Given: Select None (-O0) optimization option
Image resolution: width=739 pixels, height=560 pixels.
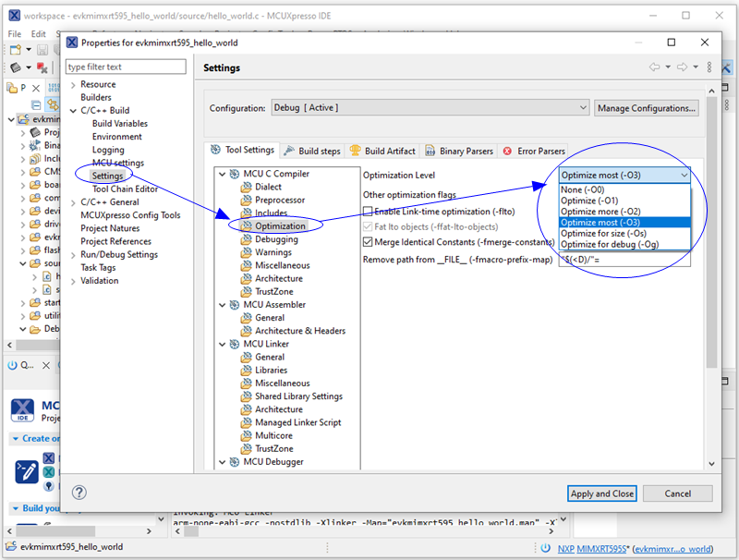Looking at the screenshot, I should pyautogui.click(x=624, y=189).
